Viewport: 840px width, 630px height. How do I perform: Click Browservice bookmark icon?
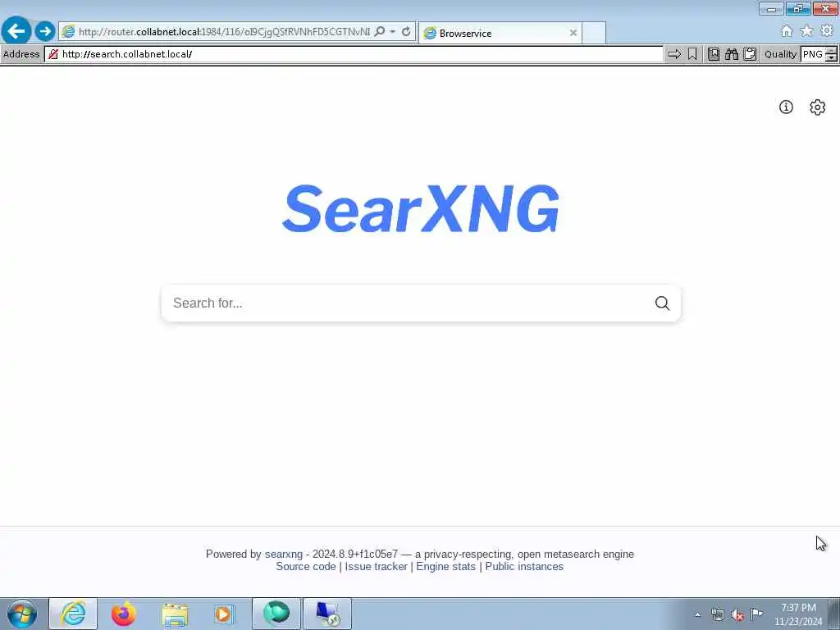tap(692, 54)
